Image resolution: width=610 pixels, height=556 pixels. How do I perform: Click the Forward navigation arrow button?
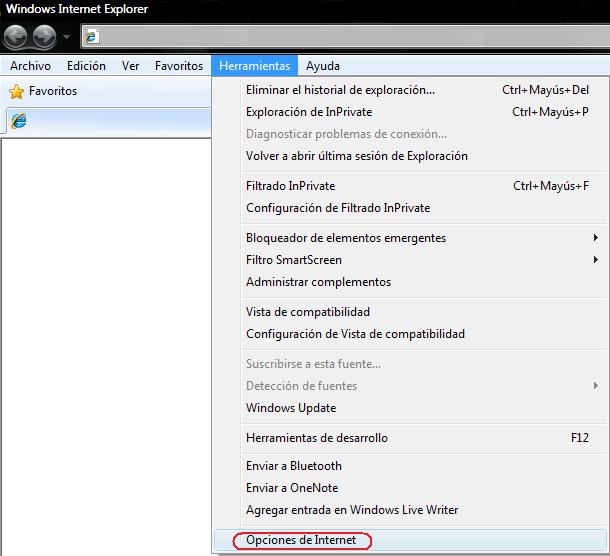44,37
